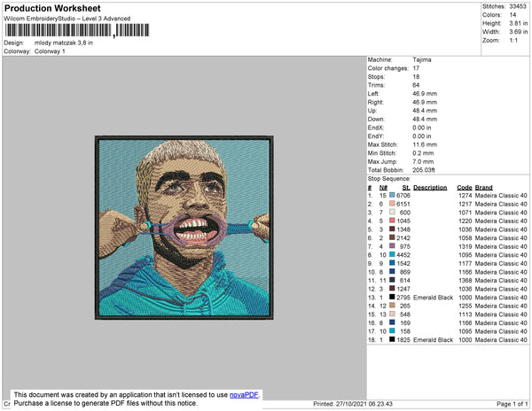Select the cyan swatch for stop 8

tap(392, 254)
